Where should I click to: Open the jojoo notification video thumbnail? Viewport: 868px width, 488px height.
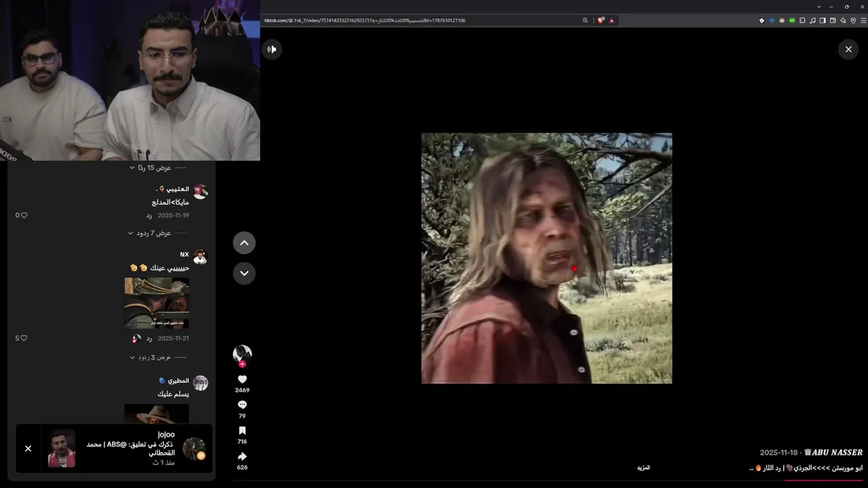click(62, 448)
